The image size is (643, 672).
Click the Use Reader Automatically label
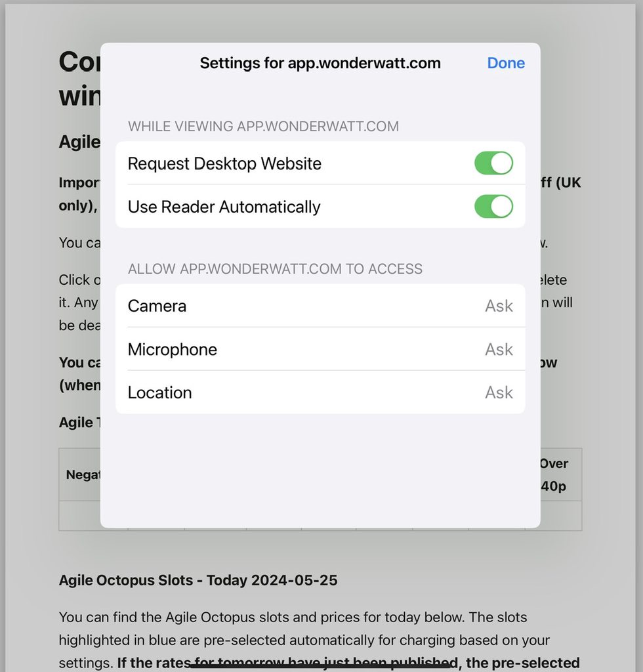[224, 207]
